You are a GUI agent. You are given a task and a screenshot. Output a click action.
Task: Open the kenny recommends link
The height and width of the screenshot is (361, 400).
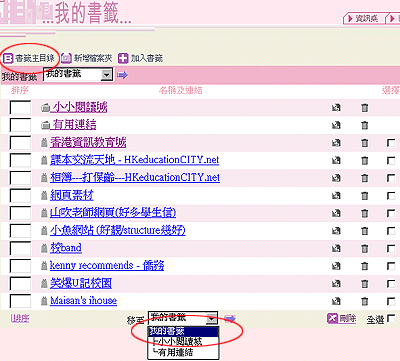click(x=107, y=266)
